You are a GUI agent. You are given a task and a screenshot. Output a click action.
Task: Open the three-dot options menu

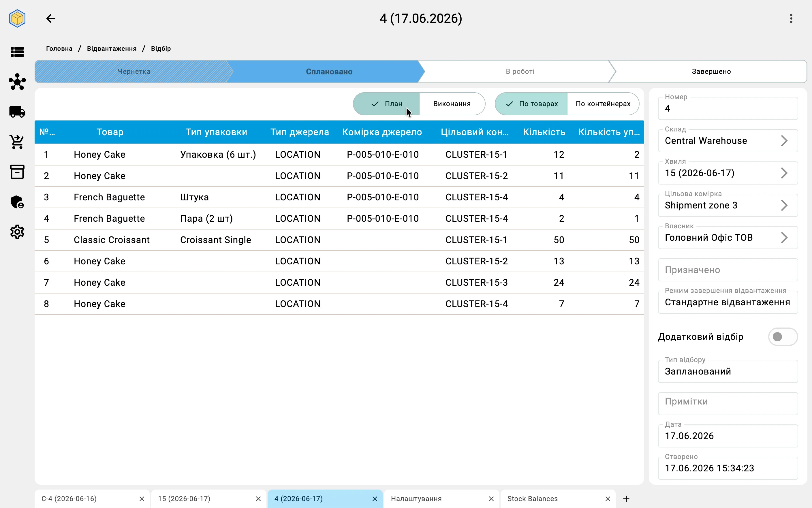point(791,18)
